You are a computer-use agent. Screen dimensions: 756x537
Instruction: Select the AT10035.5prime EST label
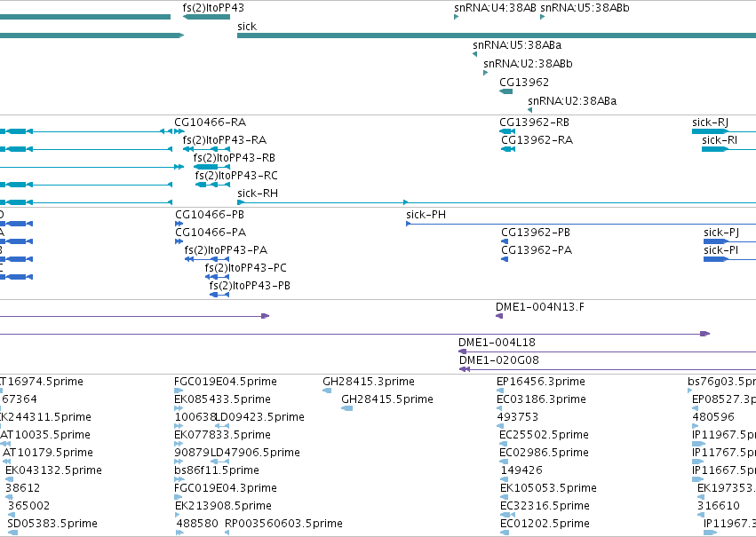(45, 436)
